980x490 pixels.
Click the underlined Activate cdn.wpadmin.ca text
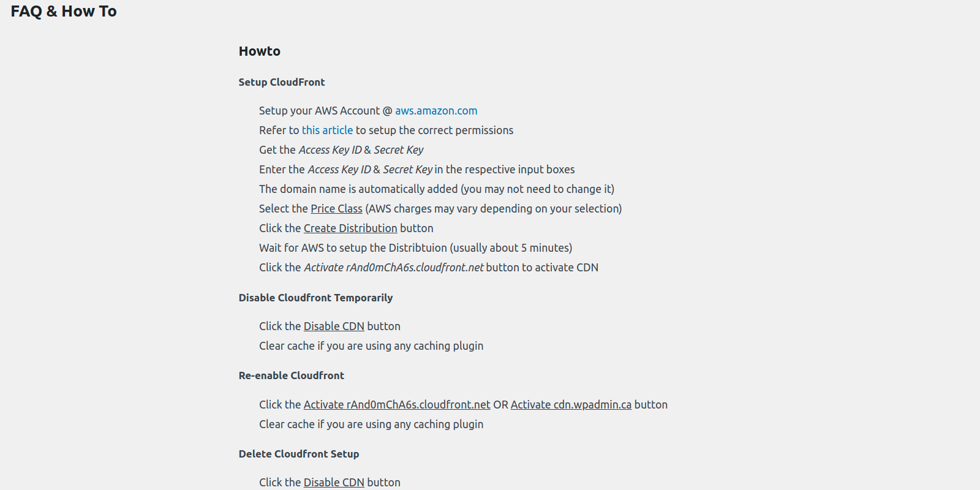[x=571, y=405]
